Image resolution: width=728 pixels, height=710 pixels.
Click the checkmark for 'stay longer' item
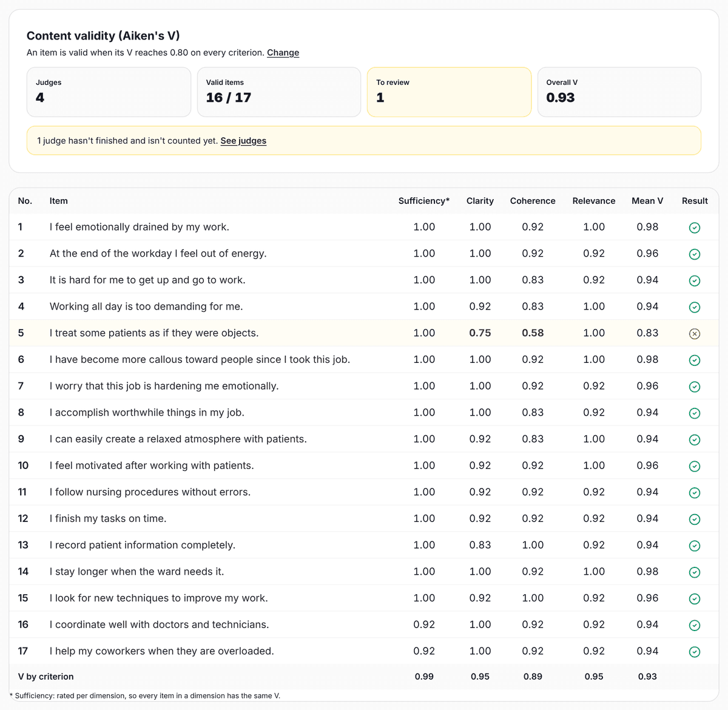[x=695, y=572]
